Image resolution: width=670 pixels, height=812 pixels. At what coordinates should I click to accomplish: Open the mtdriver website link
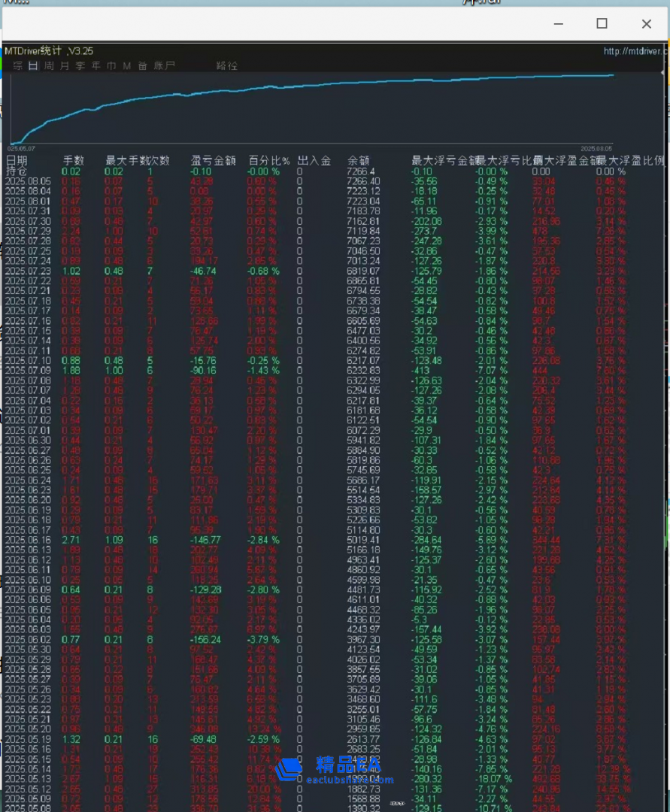click(x=634, y=51)
